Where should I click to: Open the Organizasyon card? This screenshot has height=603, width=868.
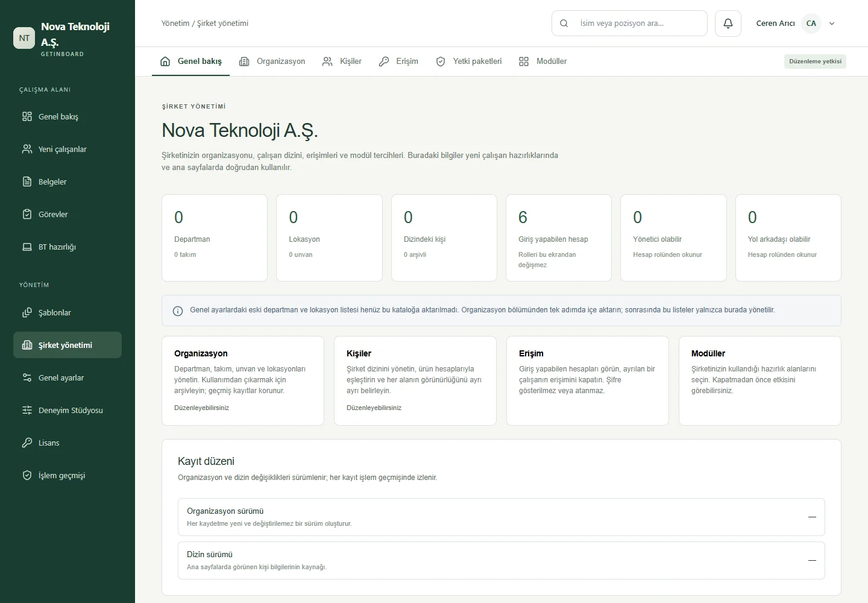point(243,380)
